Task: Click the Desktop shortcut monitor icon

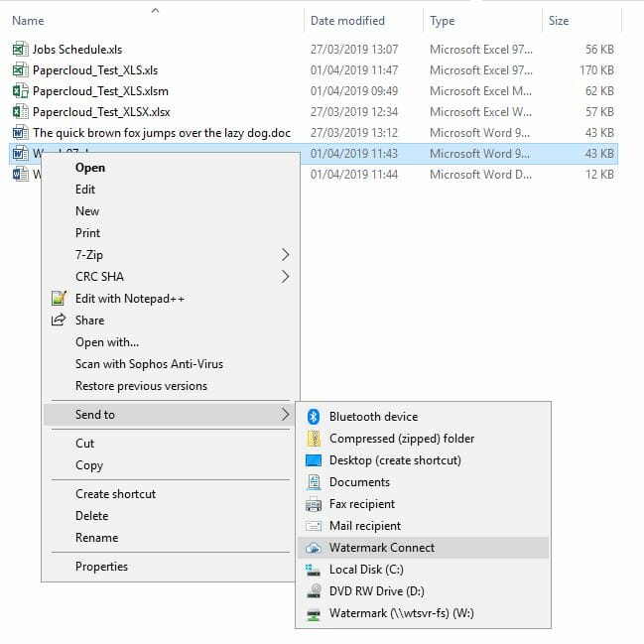Action: (314, 460)
